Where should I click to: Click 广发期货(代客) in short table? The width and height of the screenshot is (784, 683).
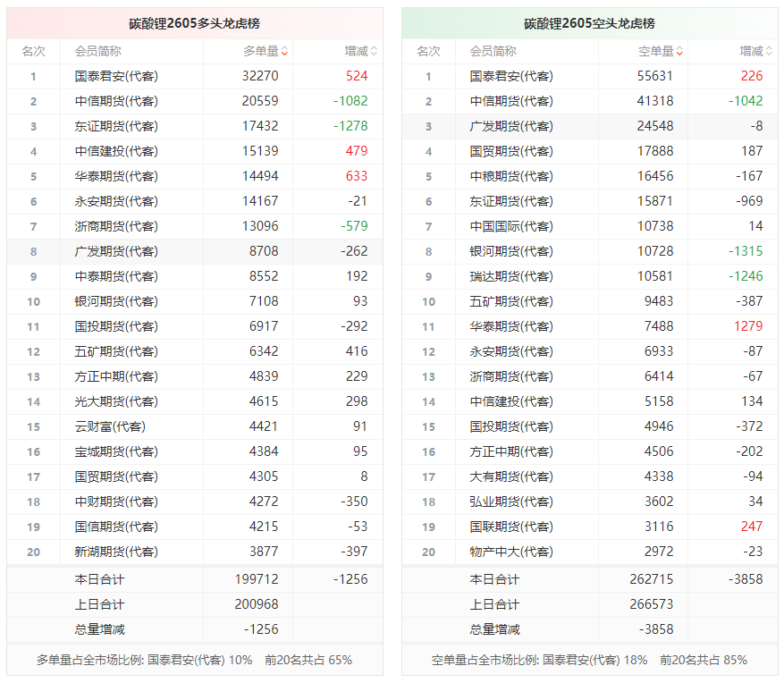click(511, 126)
